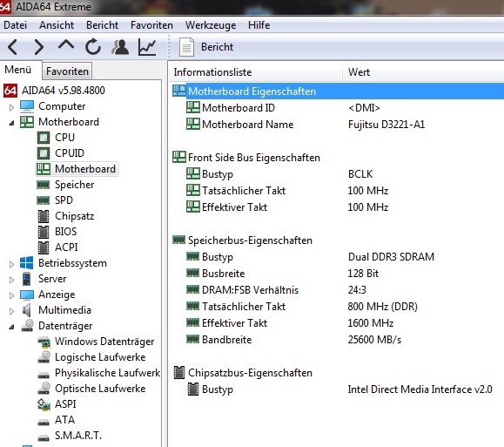This screenshot has height=447, width=504.
Task: Open the Favoriten menu in the menu bar
Action: coord(151,25)
